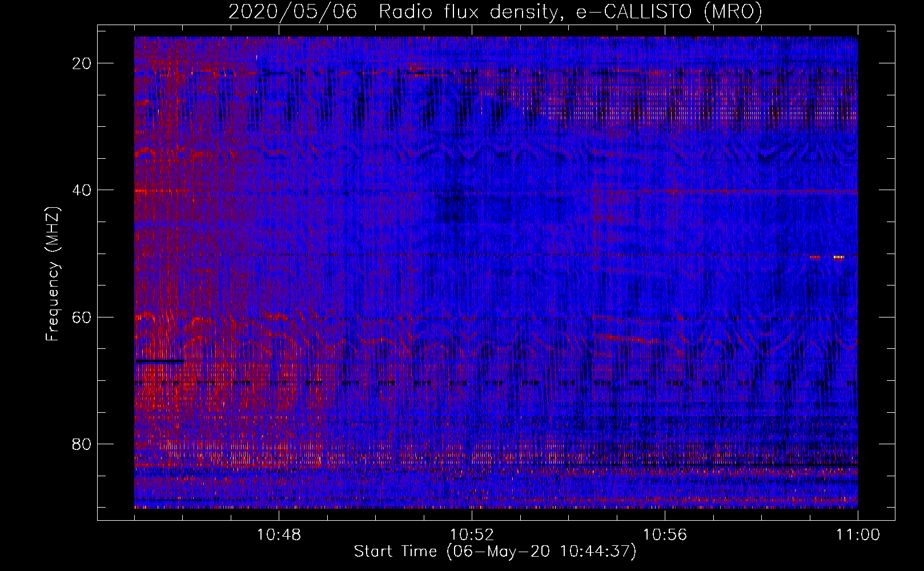This screenshot has width=924, height=571.
Task: Click the "Frequency (MHZ)" axis label
Action: (x=53, y=274)
